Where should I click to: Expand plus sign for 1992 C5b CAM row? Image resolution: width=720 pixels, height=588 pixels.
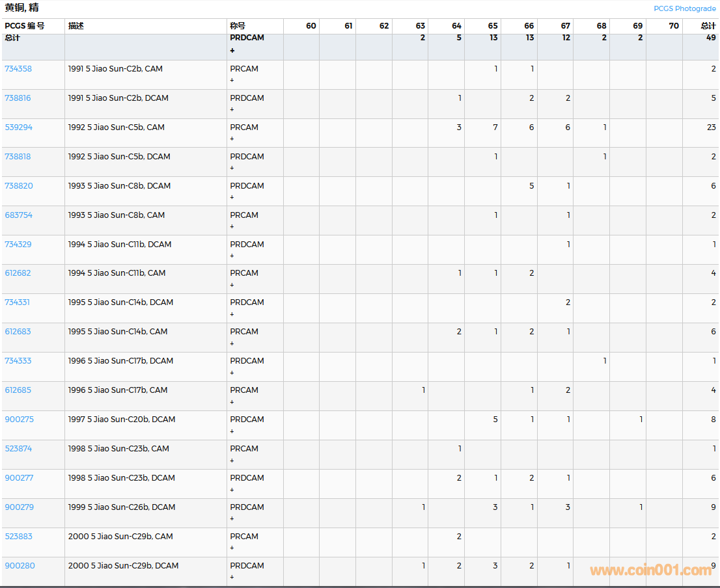(232, 139)
